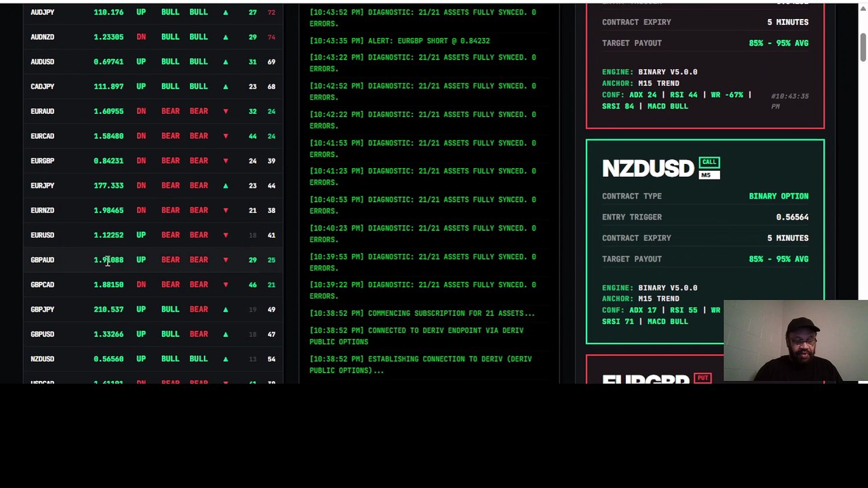Image resolution: width=868 pixels, height=488 pixels.
Task: Click the webcam video overlay of the presenter
Action: click(x=795, y=342)
